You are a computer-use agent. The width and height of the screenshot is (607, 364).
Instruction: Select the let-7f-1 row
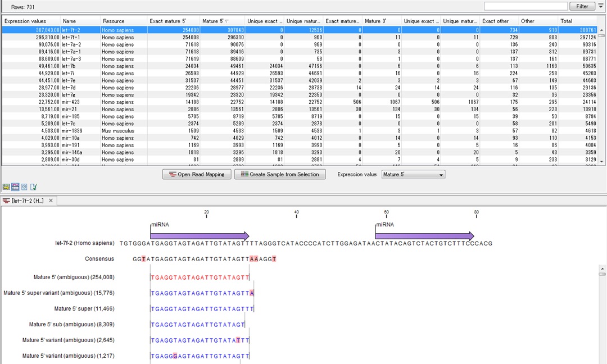coord(300,37)
